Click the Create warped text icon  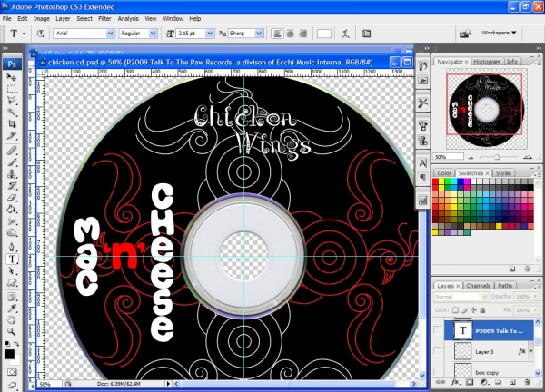pos(345,34)
